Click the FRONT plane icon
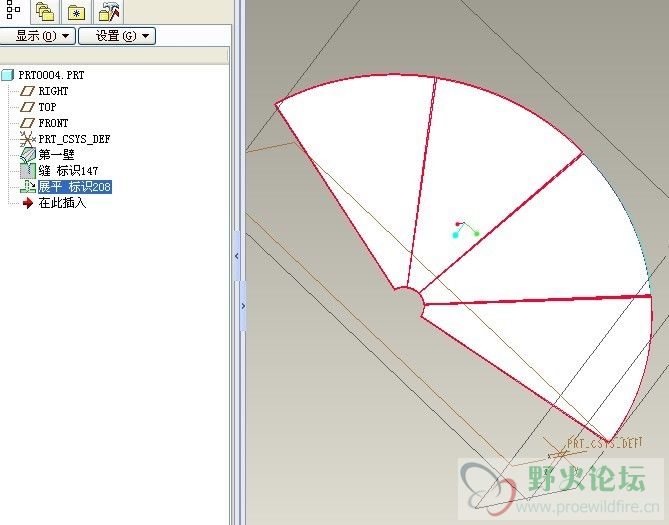The width and height of the screenshot is (669, 525). [x=27, y=123]
